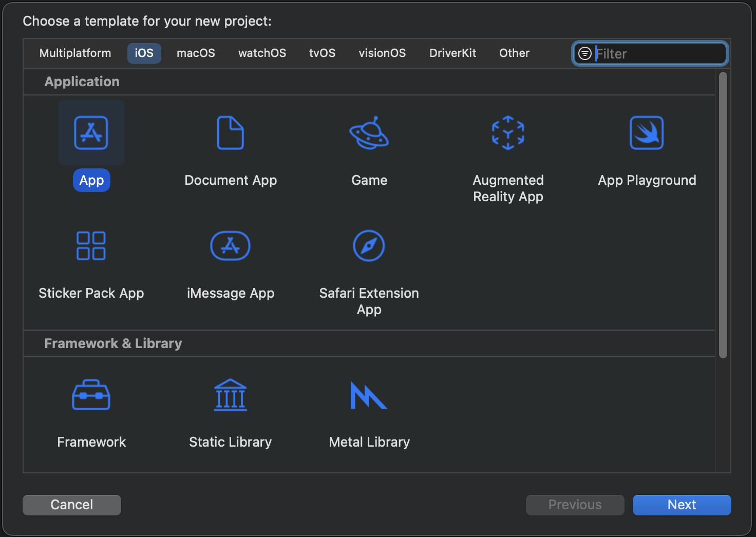Open the watchOS platform tab
This screenshot has height=537, width=756.
(x=262, y=53)
